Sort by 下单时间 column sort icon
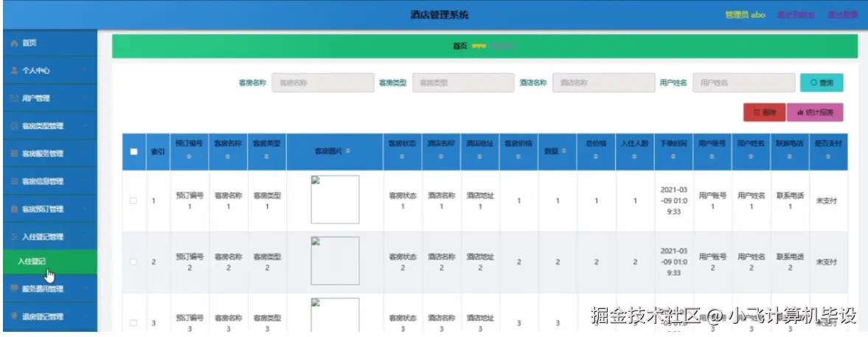This screenshot has width=868, height=337. click(673, 157)
